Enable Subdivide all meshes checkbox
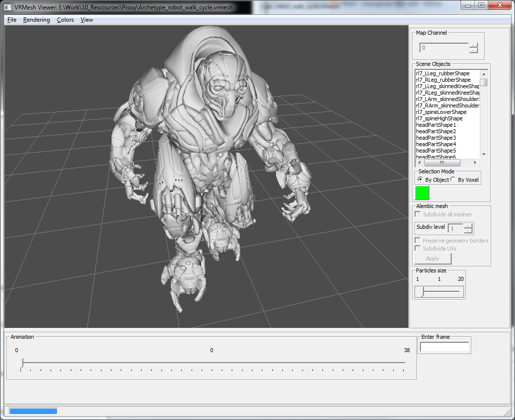This screenshot has width=515, height=420. [418, 214]
